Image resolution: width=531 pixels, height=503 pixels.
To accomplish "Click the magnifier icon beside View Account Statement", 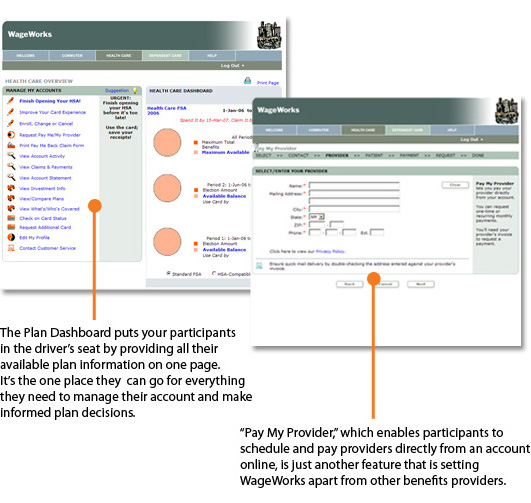I will (x=11, y=177).
